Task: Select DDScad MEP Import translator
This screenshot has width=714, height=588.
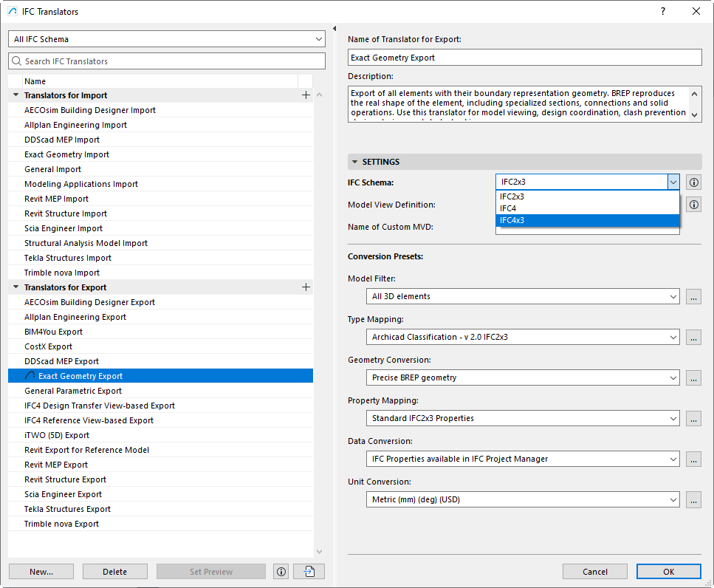Action: coord(161,140)
